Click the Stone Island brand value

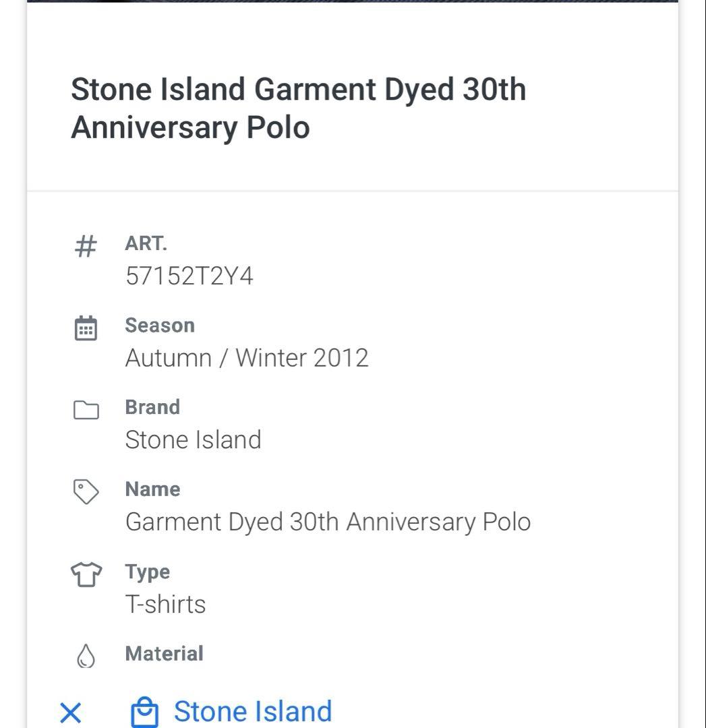point(193,440)
